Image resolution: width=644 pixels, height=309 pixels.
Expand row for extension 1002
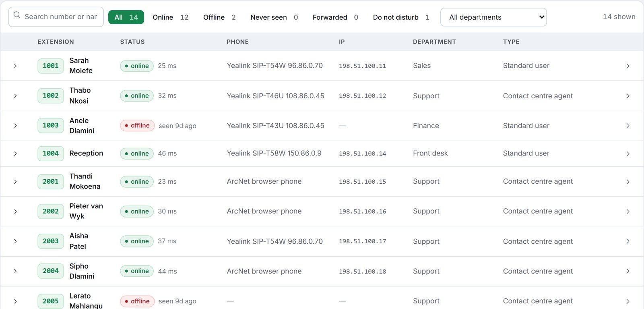[x=15, y=95]
